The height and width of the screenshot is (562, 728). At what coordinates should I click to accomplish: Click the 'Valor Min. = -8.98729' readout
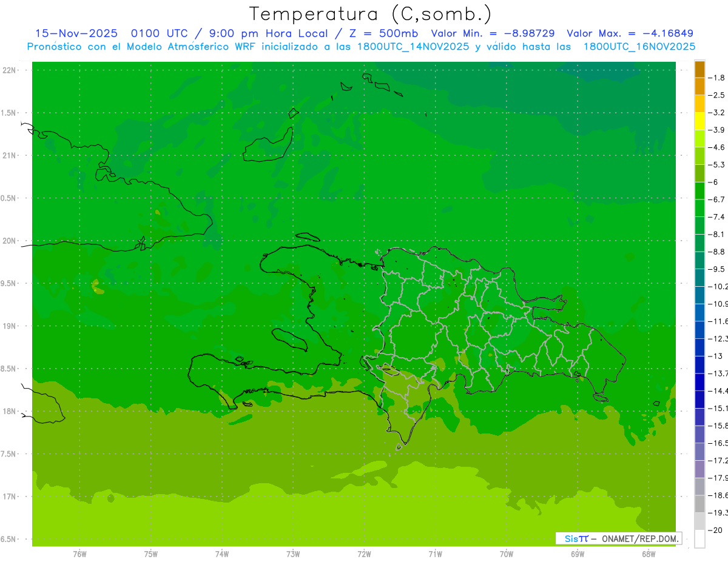[493, 33]
